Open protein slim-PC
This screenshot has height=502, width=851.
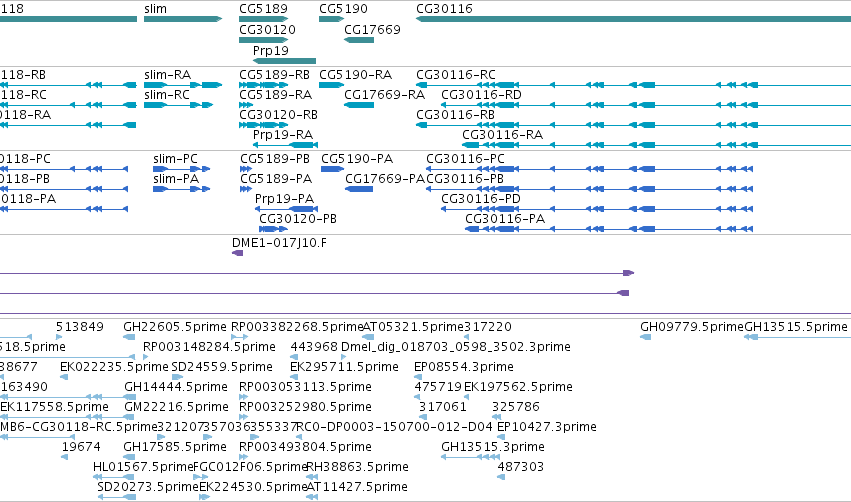coord(175,159)
